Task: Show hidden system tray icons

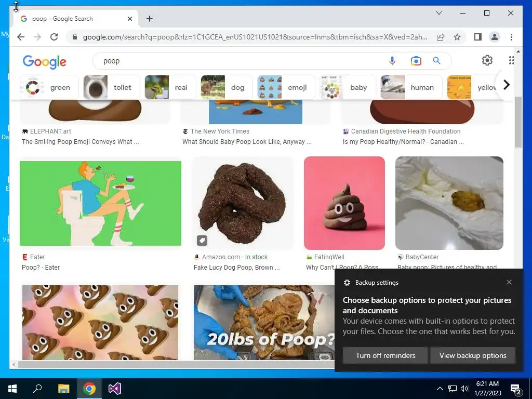Action: (440, 389)
